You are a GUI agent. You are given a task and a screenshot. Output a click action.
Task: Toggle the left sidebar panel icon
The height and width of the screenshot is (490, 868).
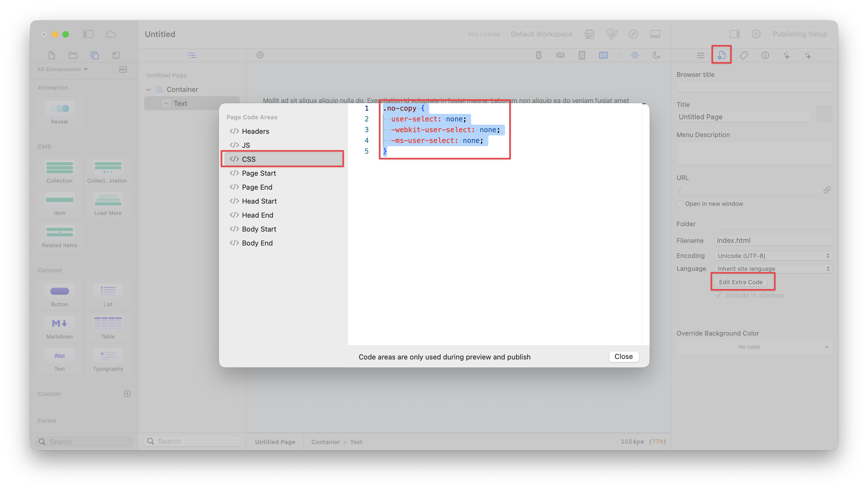[x=88, y=34]
